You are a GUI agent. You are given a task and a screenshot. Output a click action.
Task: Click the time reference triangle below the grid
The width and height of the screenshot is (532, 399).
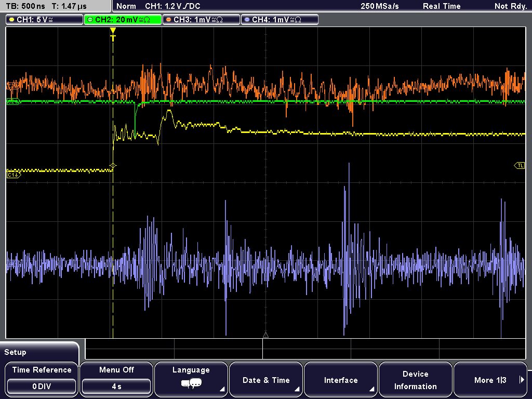pyautogui.click(x=265, y=335)
